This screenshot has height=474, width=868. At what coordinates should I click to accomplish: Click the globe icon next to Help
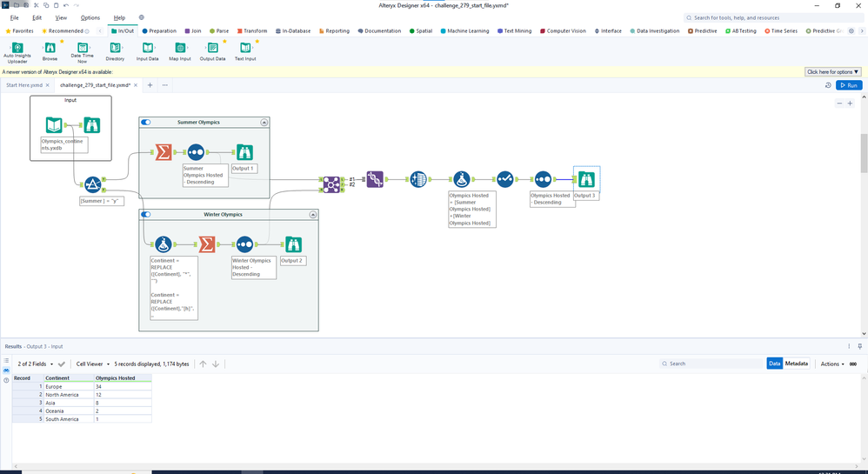click(x=142, y=17)
